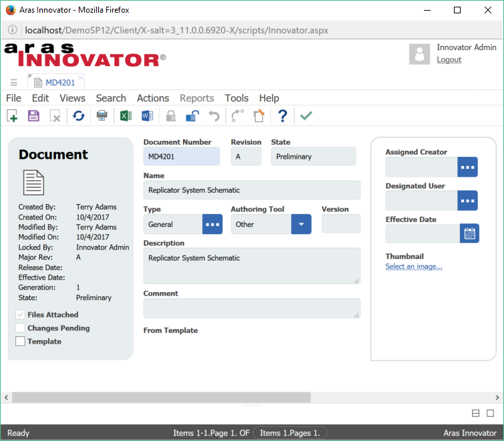
Task: Undo changes with the curved arrow icon
Action: (214, 115)
